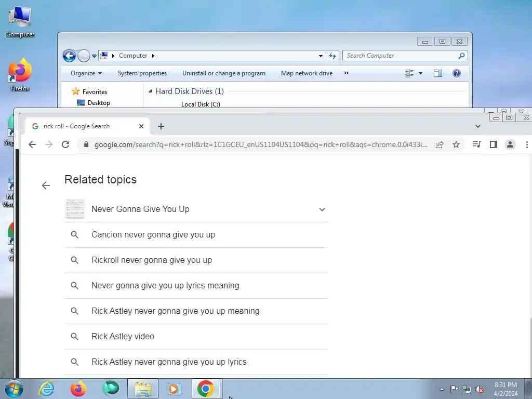The image size is (532, 399).
Task: Click Uninstall or change a program
Action: [x=224, y=73]
